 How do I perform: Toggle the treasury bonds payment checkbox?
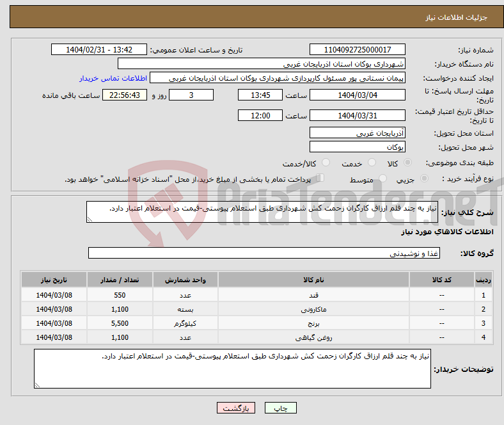coord(320,179)
